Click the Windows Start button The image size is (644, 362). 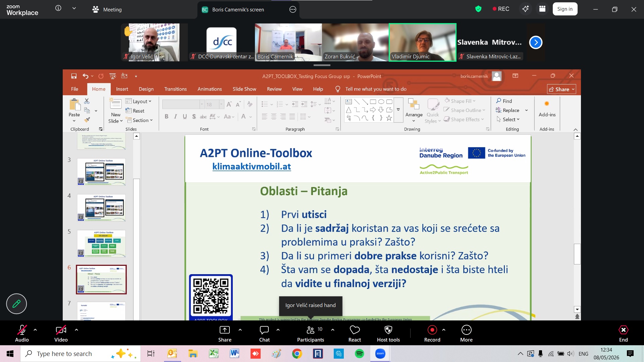pos(10,354)
